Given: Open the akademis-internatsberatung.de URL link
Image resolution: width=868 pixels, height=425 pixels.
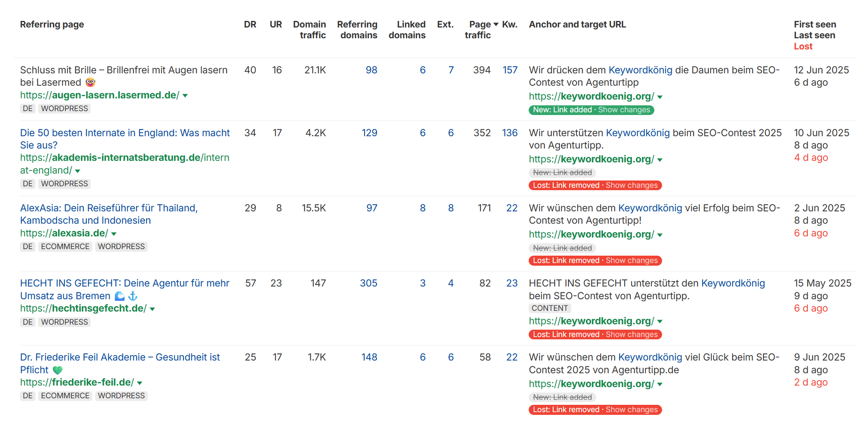Looking at the screenshot, I should (x=124, y=164).
